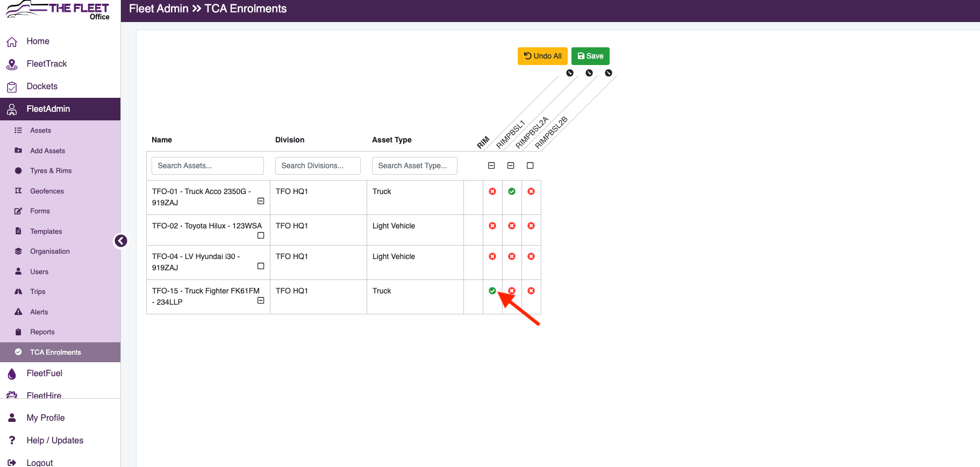Screen dimensions: 980x467
Task: Open the Geofences submenu item
Action: [x=60, y=191]
